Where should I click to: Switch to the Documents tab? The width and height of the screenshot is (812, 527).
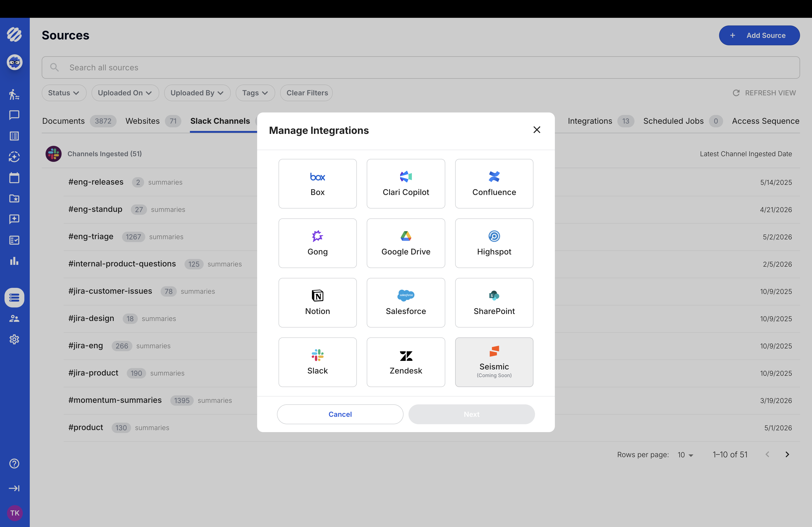(x=79, y=121)
